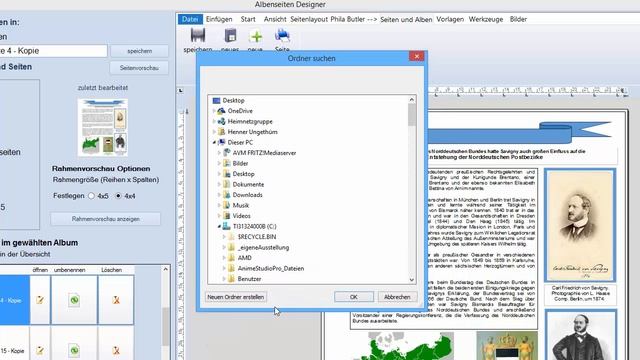Click Abbrechen in the Ordner suchen dialog

coord(397,297)
